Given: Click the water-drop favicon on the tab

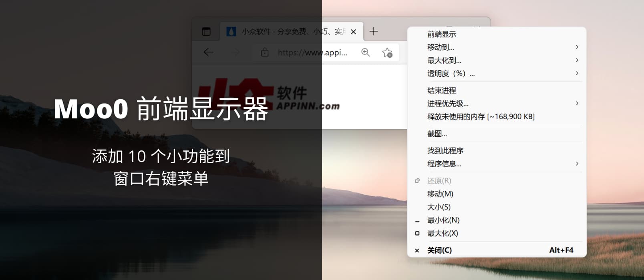Looking at the screenshot, I should coord(231,32).
